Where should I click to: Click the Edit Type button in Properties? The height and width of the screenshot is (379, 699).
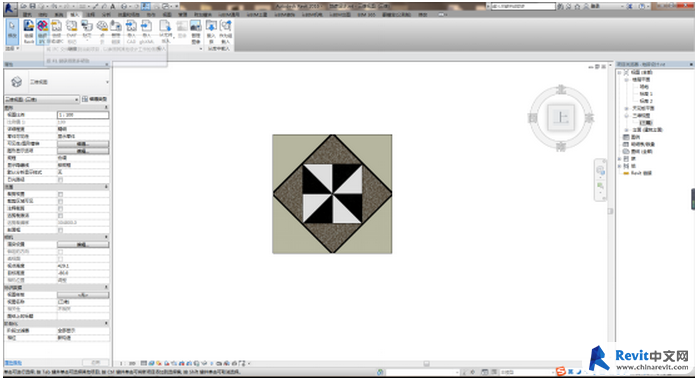tap(95, 99)
